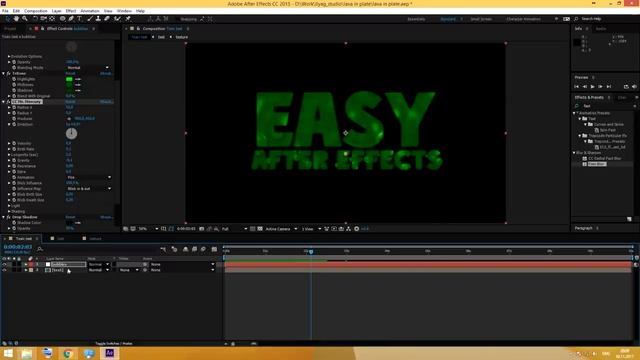Click the frame blending icon in timeline

coord(194,249)
